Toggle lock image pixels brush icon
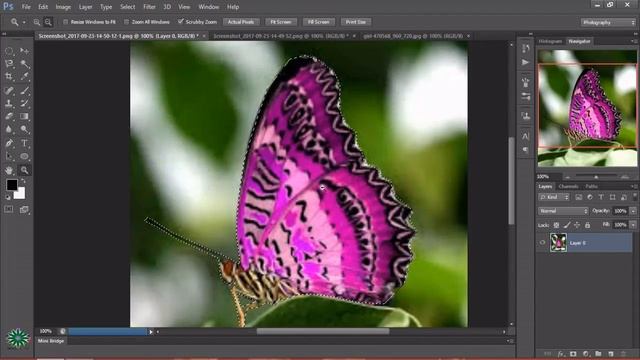 click(567, 225)
